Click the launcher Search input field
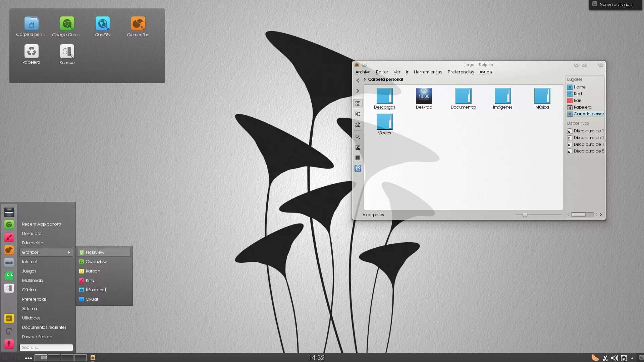 [46, 348]
